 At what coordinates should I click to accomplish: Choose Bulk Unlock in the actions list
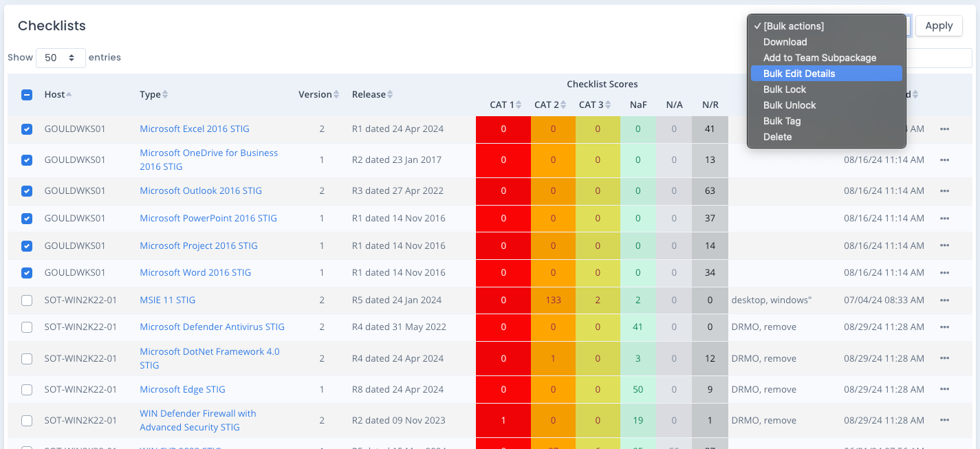(x=827, y=105)
